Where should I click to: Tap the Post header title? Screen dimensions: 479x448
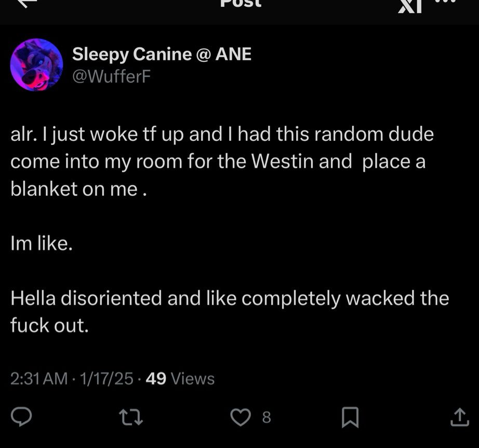241,3
